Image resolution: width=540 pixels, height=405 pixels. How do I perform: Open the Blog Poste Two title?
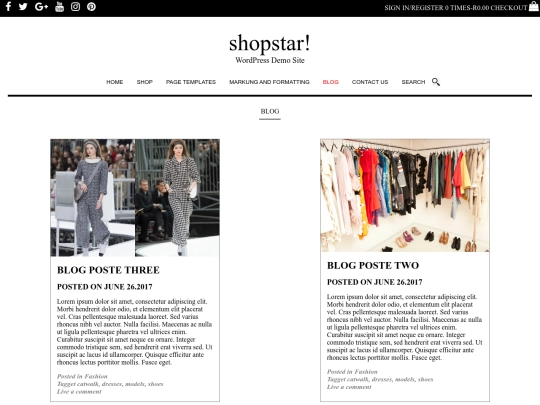point(373,266)
